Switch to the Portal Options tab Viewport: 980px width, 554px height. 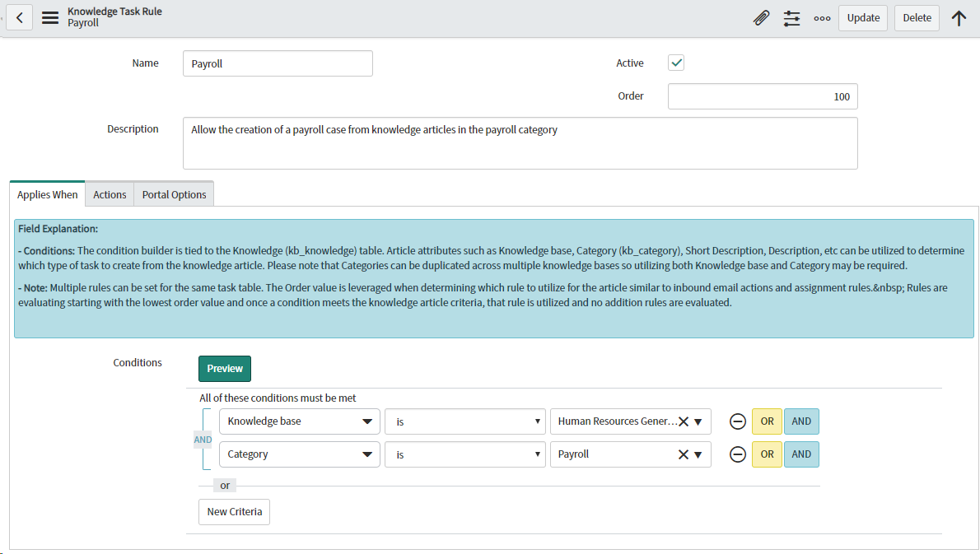[x=174, y=194]
